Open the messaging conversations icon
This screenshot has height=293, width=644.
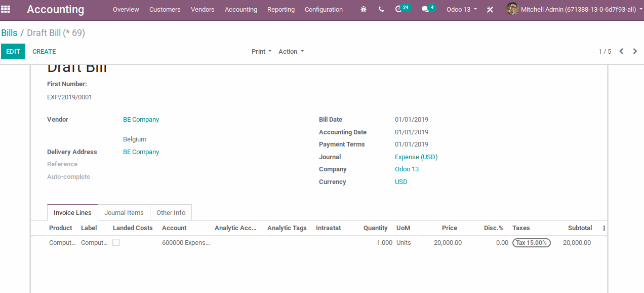[x=426, y=9]
